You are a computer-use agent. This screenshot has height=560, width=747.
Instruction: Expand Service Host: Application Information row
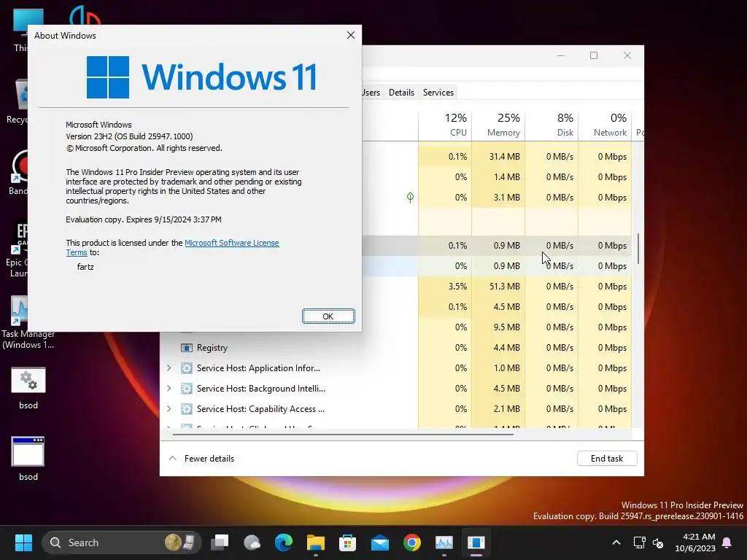pos(169,368)
